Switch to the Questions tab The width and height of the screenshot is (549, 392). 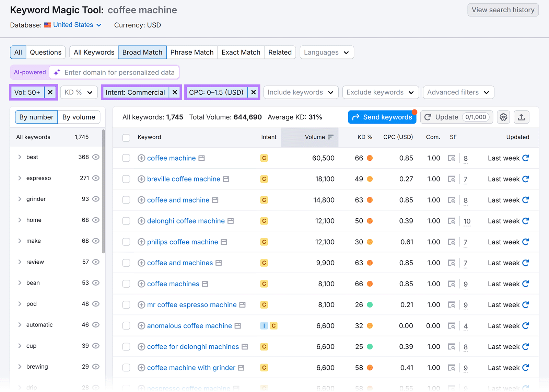(46, 52)
